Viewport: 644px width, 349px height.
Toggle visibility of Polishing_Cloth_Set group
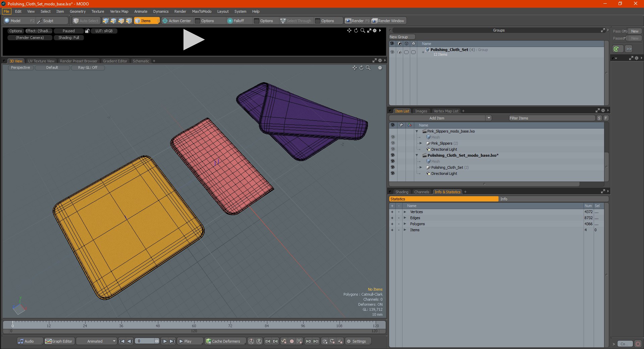pyautogui.click(x=392, y=52)
